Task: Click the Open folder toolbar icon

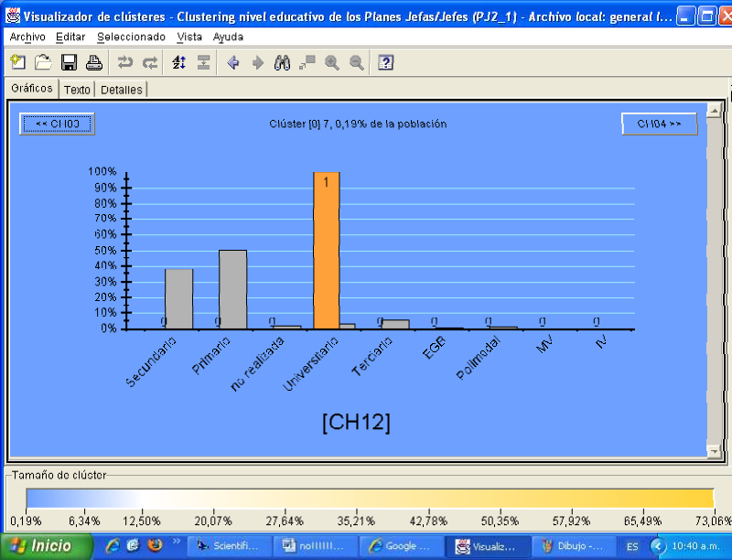Action: [42, 62]
